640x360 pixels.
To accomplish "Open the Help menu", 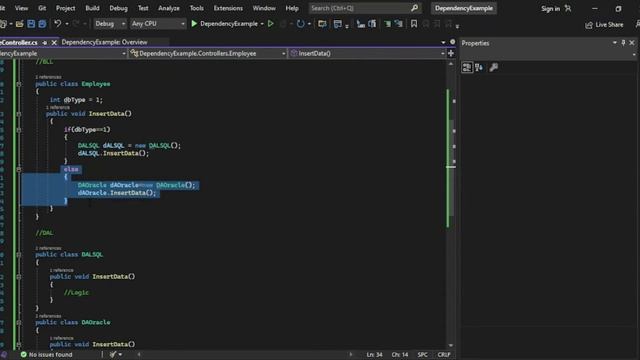I will point(292,8).
